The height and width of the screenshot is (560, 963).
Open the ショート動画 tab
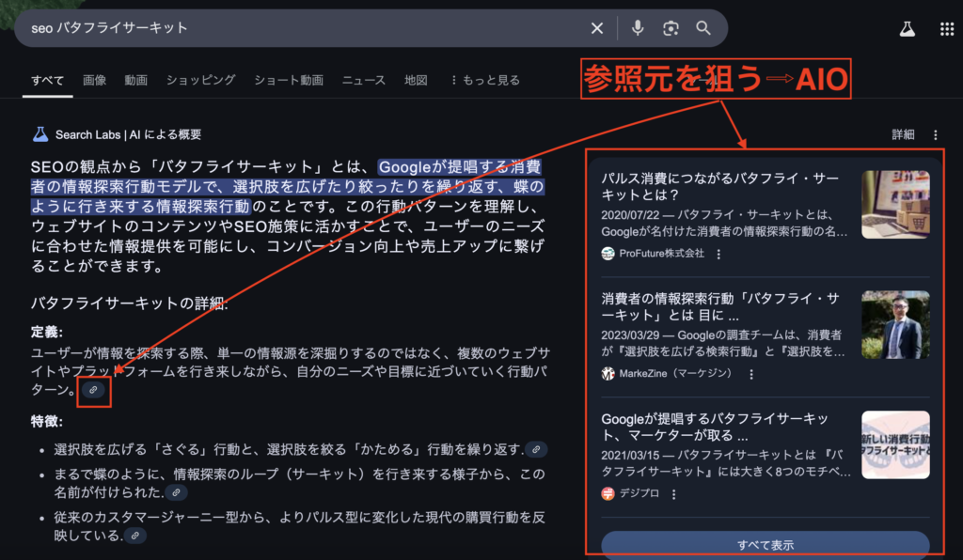pyautogui.click(x=289, y=81)
